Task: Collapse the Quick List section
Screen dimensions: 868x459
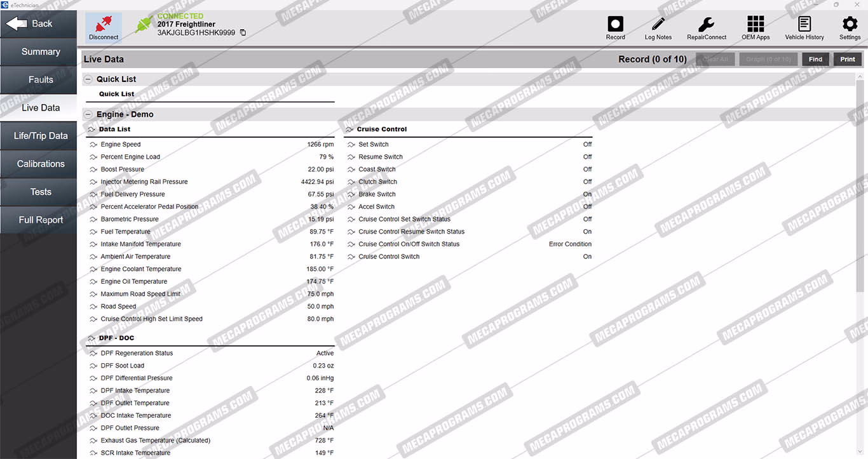Action: pos(88,79)
